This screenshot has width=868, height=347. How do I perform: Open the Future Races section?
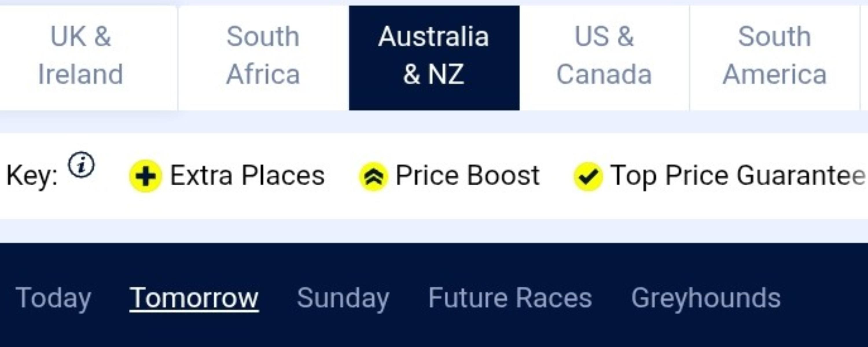[x=510, y=298]
